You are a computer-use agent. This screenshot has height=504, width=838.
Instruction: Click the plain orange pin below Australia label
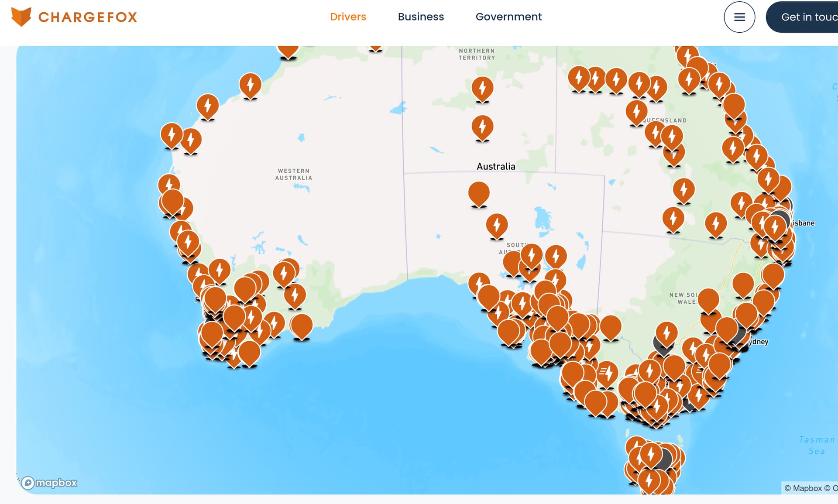pos(479,192)
